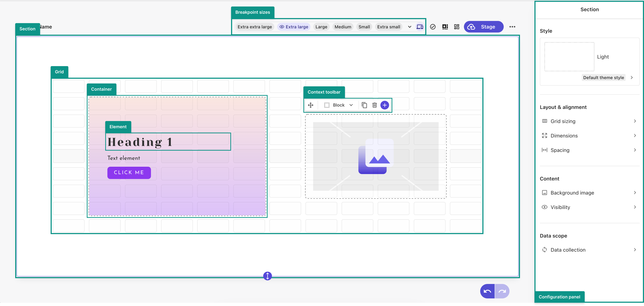Screen dimensions: 644x306
Task: Select the Text element paragraph
Action: click(124, 158)
